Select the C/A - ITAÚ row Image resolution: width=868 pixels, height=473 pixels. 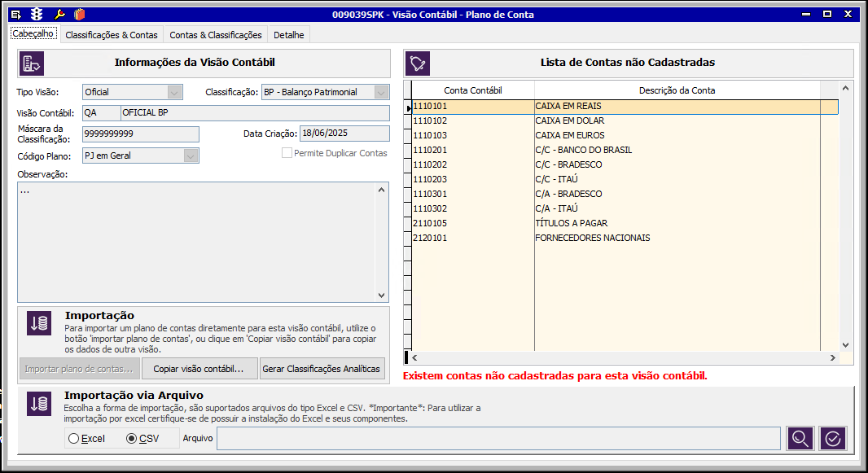pos(625,208)
